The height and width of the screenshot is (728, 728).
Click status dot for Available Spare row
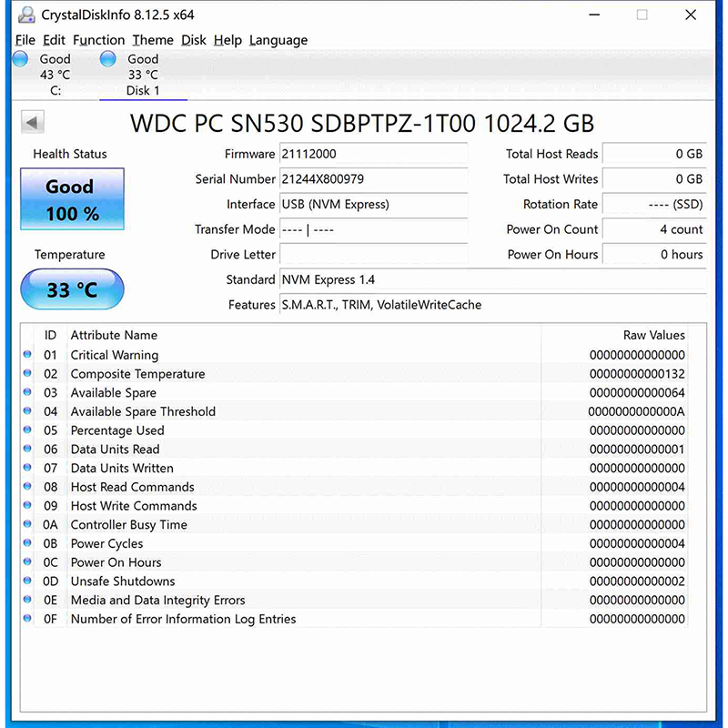pyautogui.click(x=27, y=392)
